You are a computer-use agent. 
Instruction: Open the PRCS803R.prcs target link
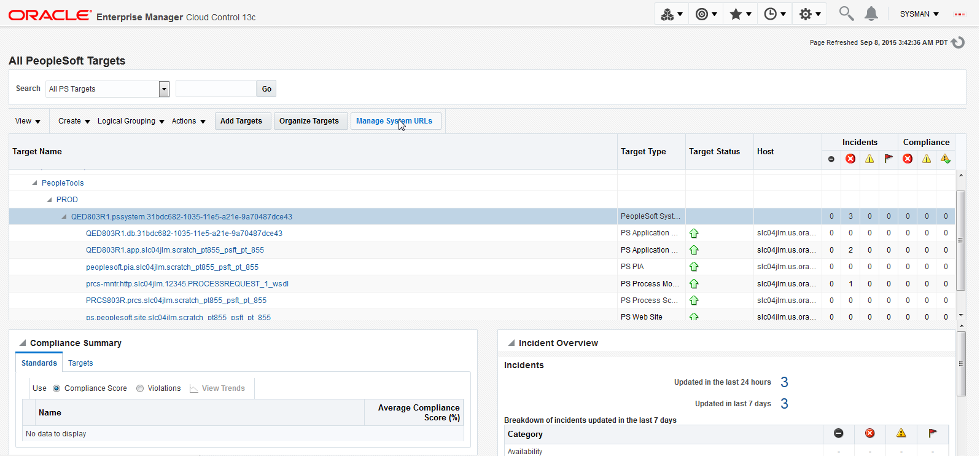[x=176, y=301]
